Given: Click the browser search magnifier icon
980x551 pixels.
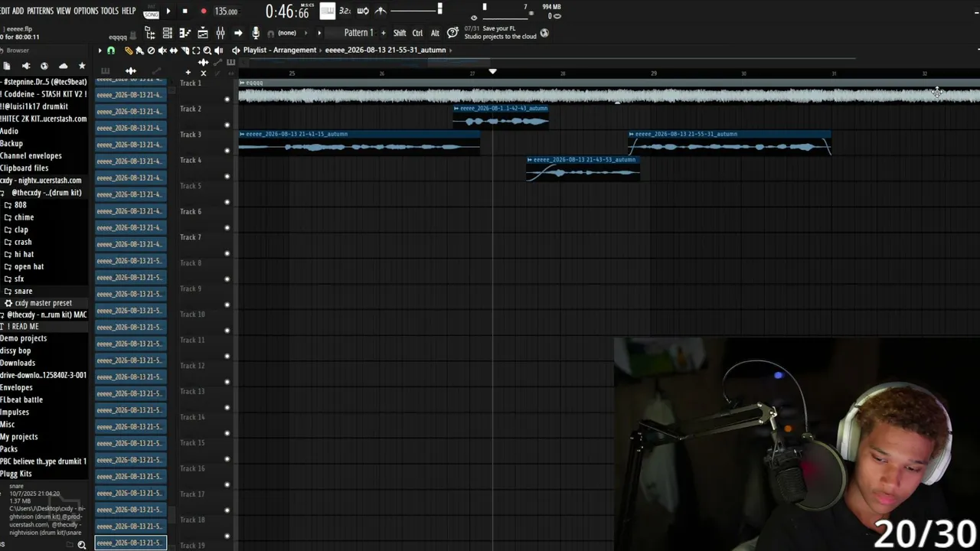Looking at the screenshot, I should (81, 545).
